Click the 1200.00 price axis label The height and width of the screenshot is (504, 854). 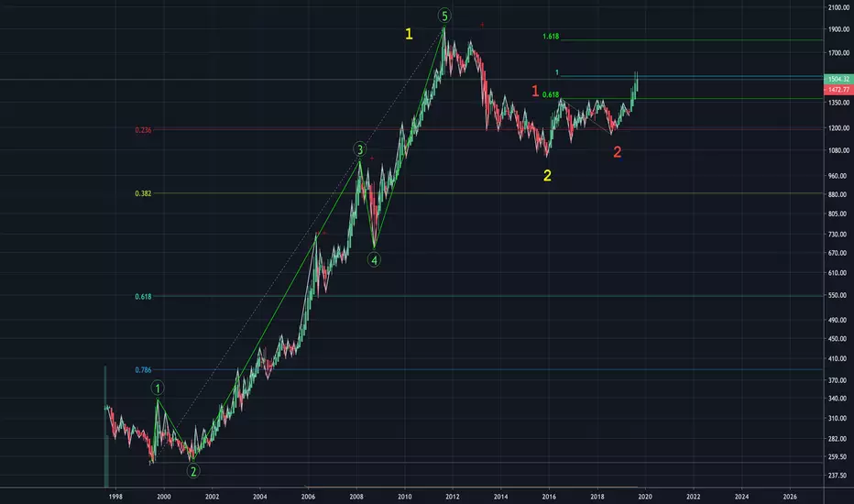point(838,128)
